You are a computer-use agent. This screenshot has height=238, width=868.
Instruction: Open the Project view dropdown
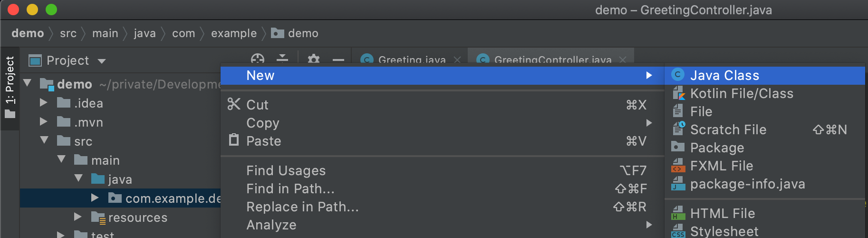pyautogui.click(x=102, y=61)
